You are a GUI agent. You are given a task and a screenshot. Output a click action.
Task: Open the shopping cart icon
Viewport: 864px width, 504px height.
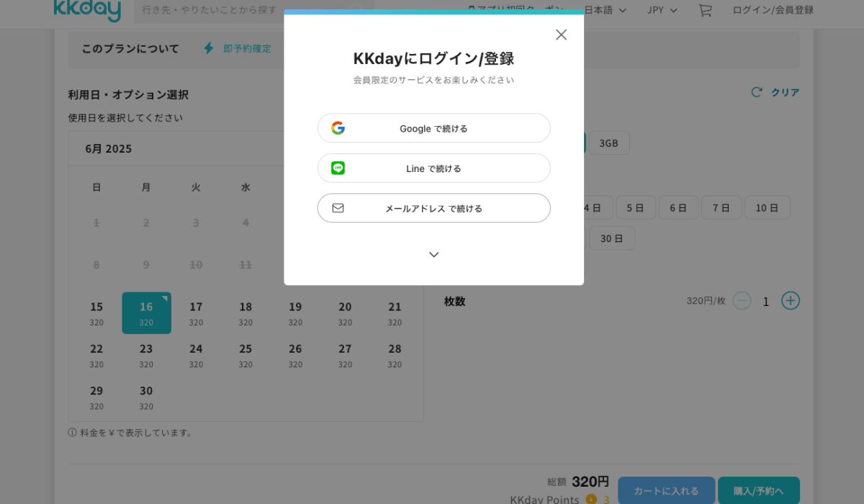pos(705,10)
